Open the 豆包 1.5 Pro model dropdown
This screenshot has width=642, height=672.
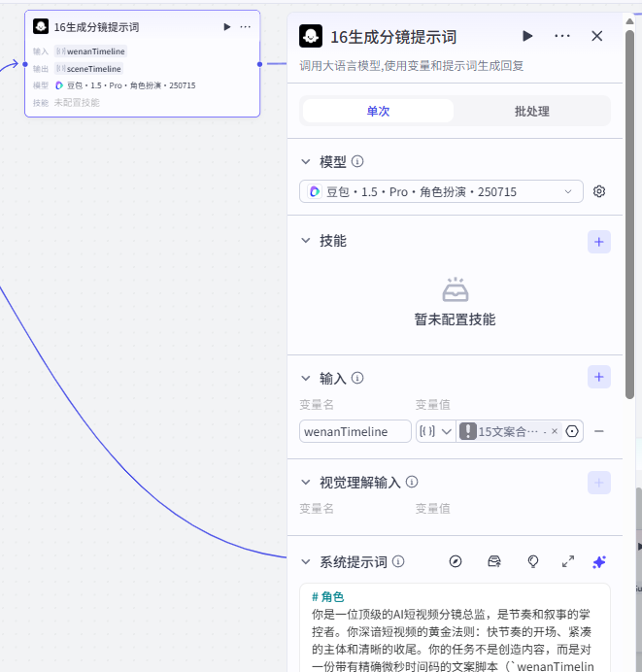tap(441, 191)
